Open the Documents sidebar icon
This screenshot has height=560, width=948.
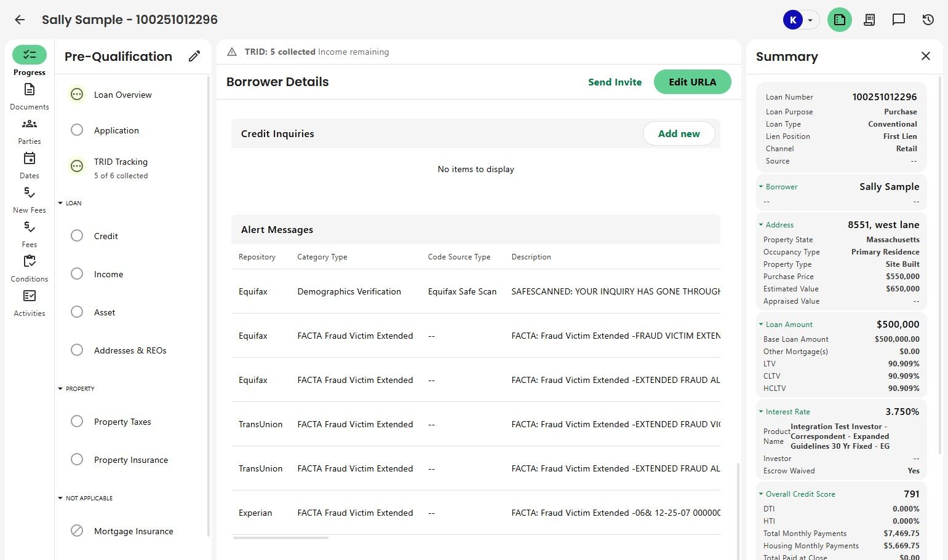point(30,90)
